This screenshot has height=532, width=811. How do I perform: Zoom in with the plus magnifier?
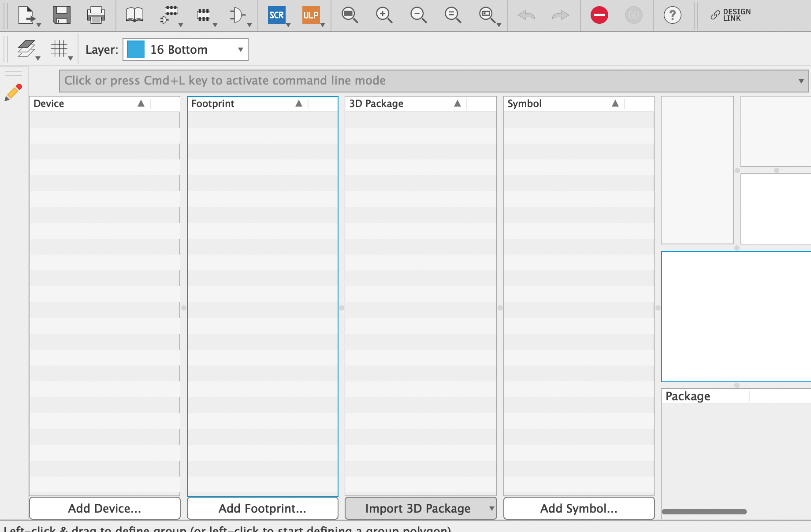click(x=384, y=15)
